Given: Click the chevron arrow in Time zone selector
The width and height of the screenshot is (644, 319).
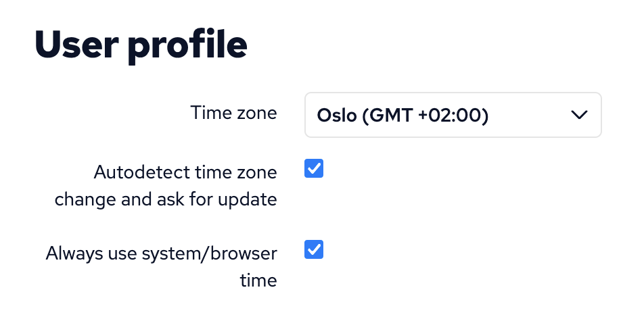Looking at the screenshot, I should 579,115.
